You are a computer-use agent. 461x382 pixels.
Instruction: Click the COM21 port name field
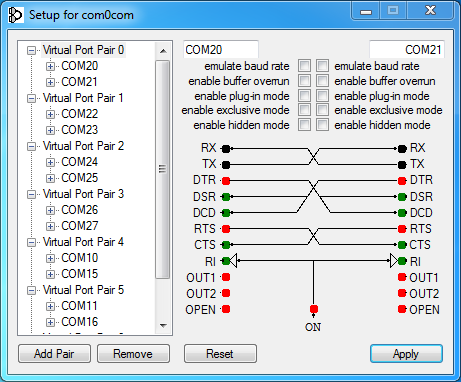point(407,50)
